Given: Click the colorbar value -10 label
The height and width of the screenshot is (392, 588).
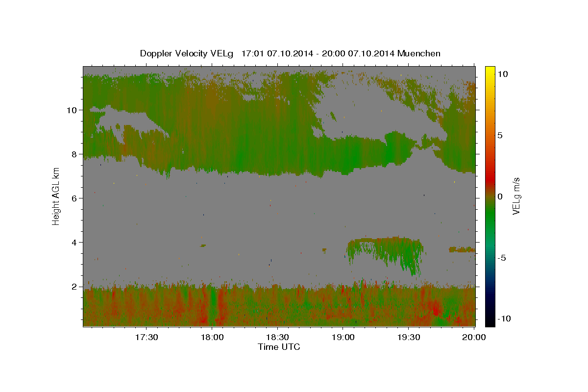Looking at the screenshot, I should tap(504, 318).
